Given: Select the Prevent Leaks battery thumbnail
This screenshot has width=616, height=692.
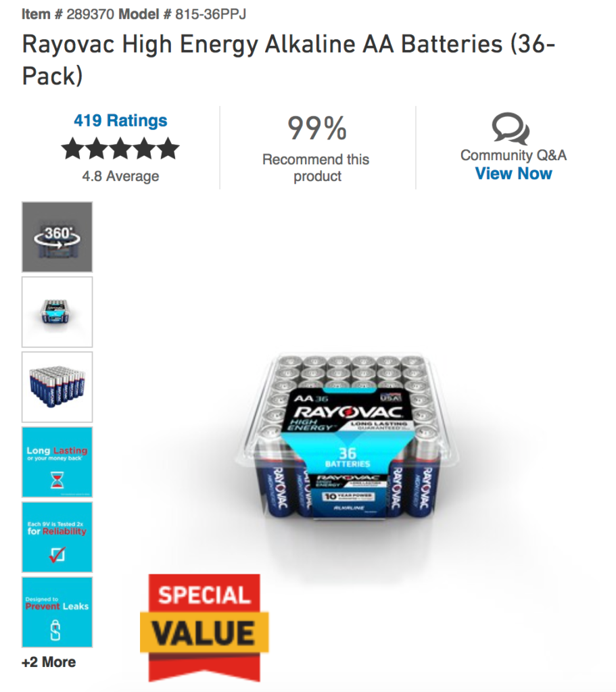Looking at the screenshot, I should [57, 612].
